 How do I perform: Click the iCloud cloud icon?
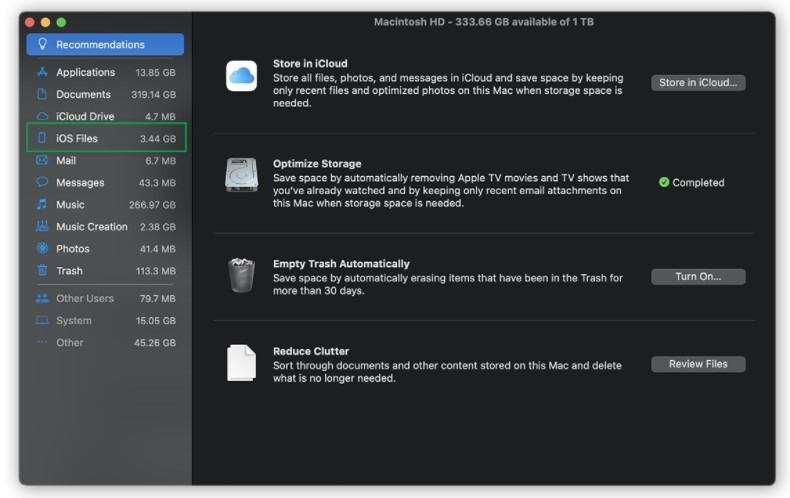pyautogui.click(x=241, y=76)
